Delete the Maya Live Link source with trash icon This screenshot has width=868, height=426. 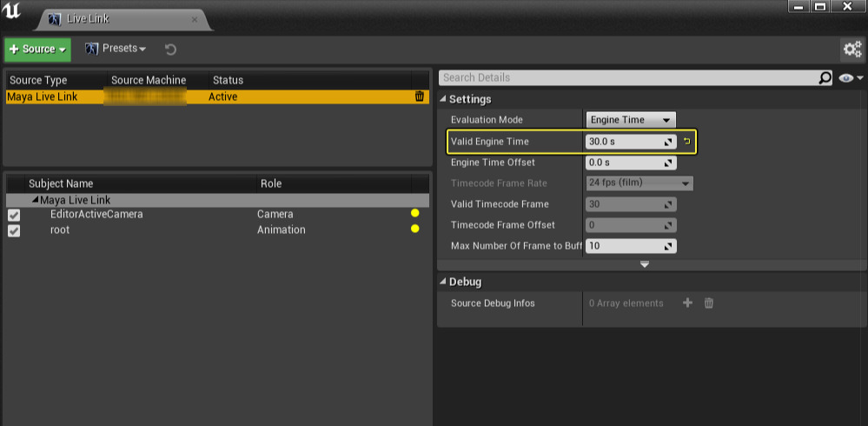pos(420,97)
